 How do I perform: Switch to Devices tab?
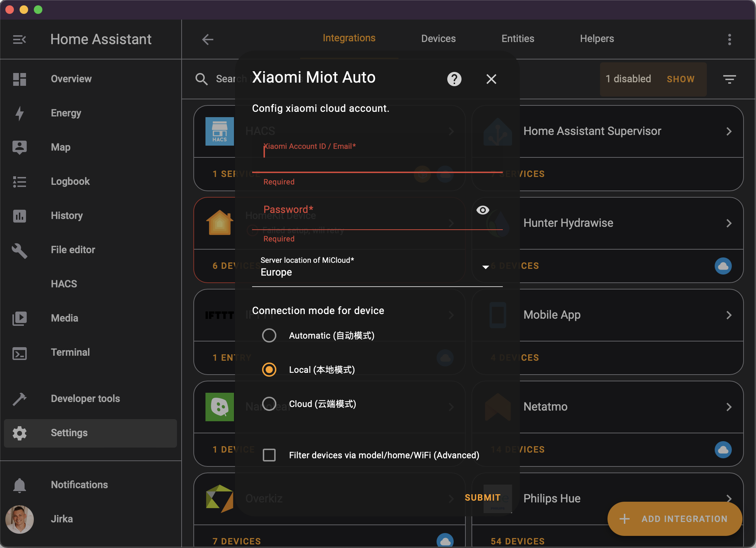tap(438, 39)
